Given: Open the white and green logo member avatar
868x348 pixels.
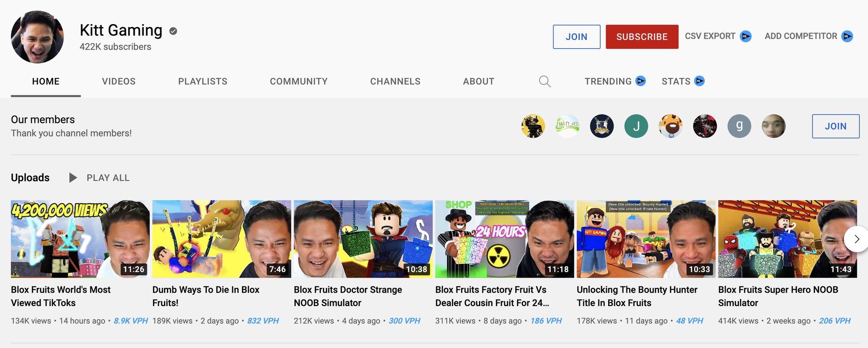Looking at the screenshot, I should pyautogui.click(x=568, y=126).
